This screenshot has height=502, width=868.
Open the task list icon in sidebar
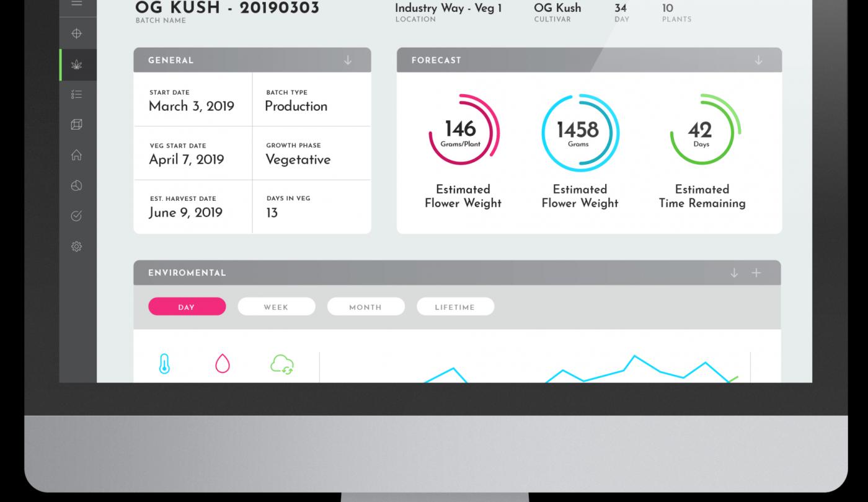[x=77, y=95]
